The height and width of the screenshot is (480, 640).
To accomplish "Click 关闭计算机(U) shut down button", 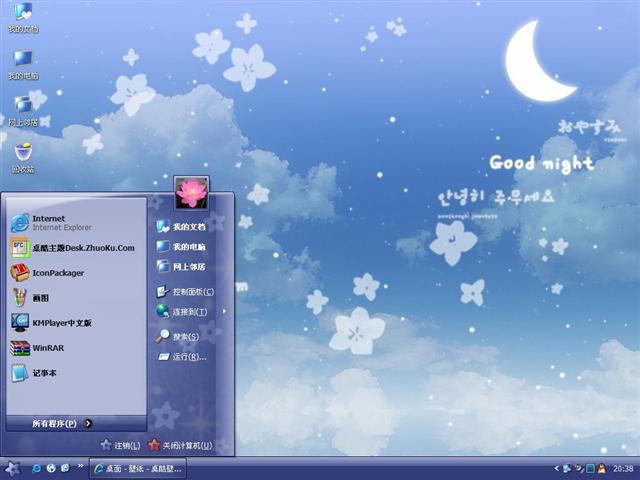I will (x=180, y=445).
